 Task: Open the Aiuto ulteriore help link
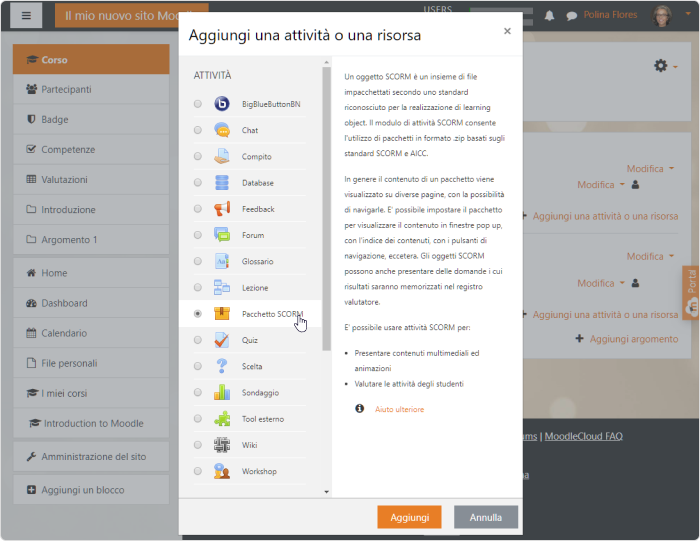point(399,409)
